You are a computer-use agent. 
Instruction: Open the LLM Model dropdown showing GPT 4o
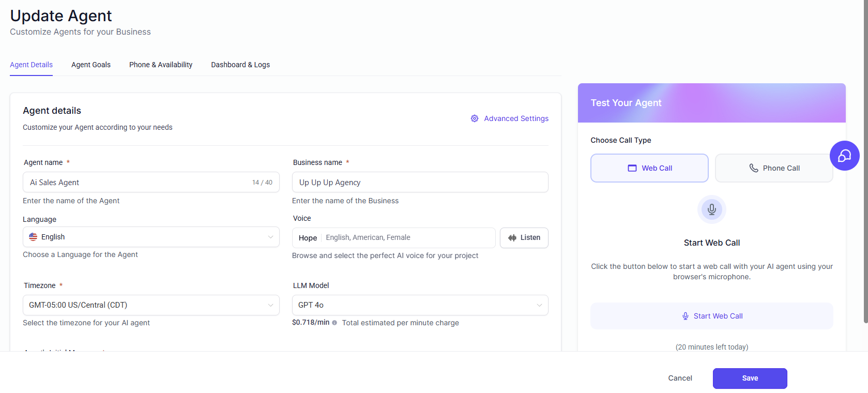420,305
